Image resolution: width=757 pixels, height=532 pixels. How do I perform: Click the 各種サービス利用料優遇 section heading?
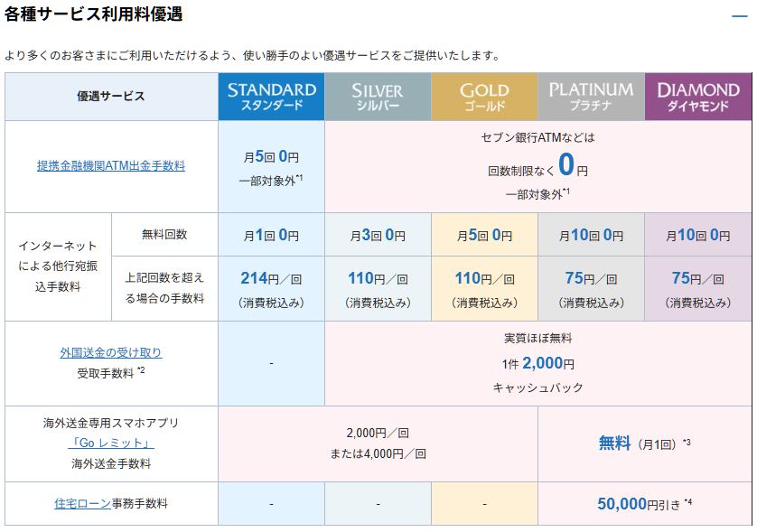[93, 14]
